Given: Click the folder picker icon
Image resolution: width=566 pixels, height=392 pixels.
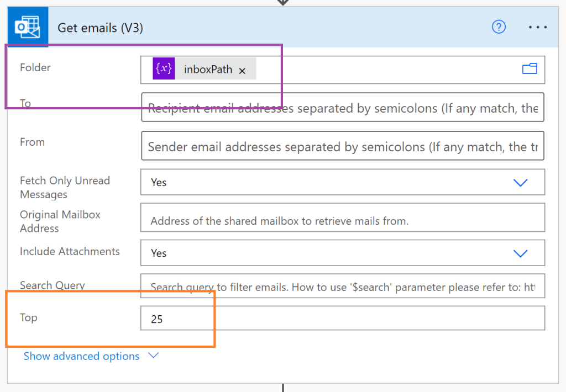Looking at the screenshot, I should coord(530,69).
